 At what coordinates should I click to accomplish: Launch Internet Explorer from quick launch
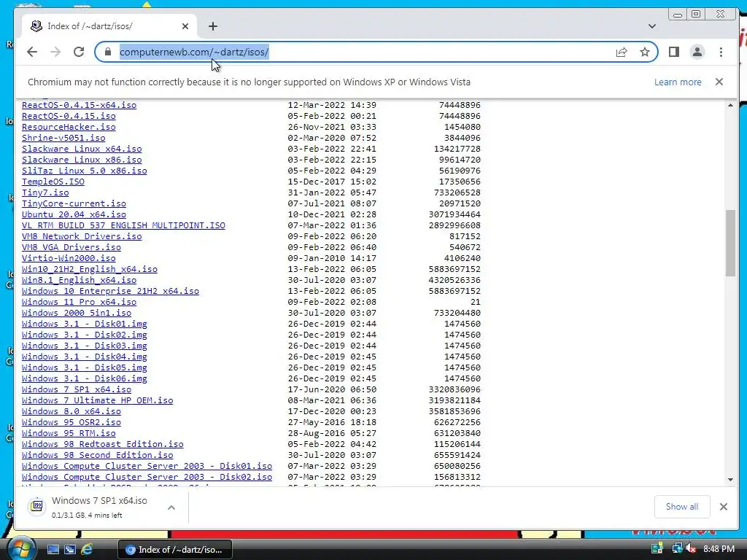(87, 549)
